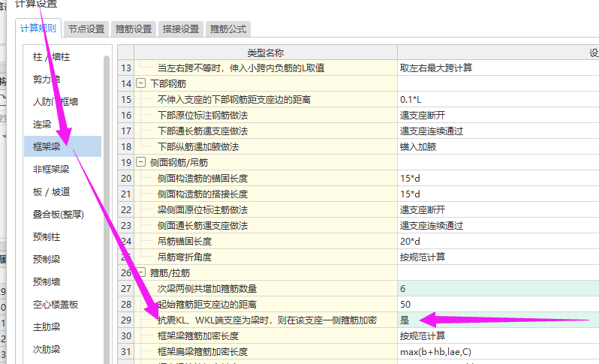Click row number 13 header

125,68
